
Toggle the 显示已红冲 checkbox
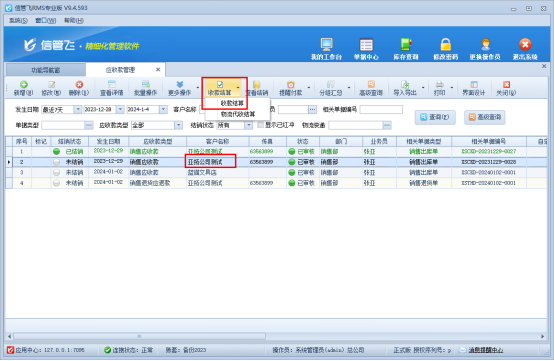click(x=261, y=125)
